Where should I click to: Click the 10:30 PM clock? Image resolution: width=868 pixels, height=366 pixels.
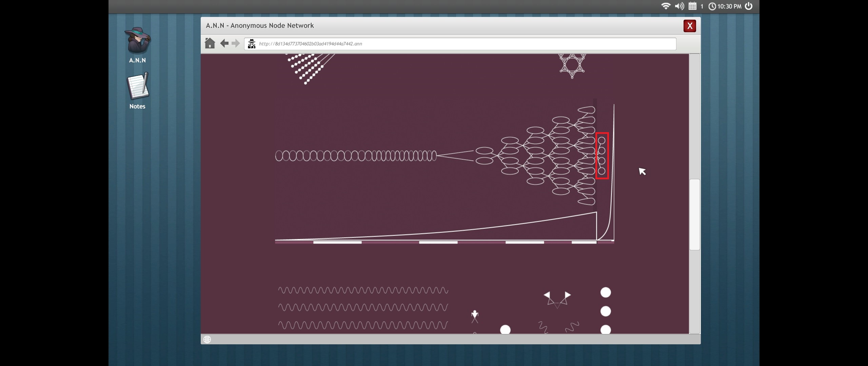[726, 6]
